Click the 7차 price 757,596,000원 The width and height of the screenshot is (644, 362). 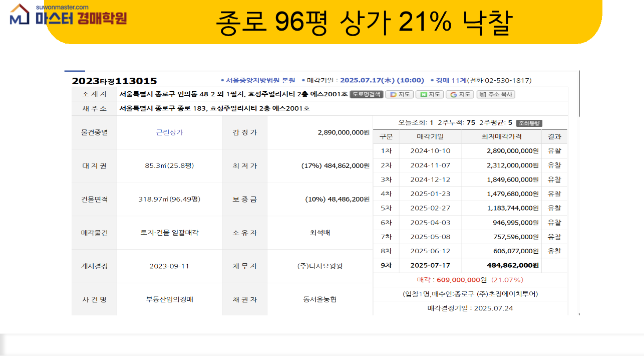point(516,237)
